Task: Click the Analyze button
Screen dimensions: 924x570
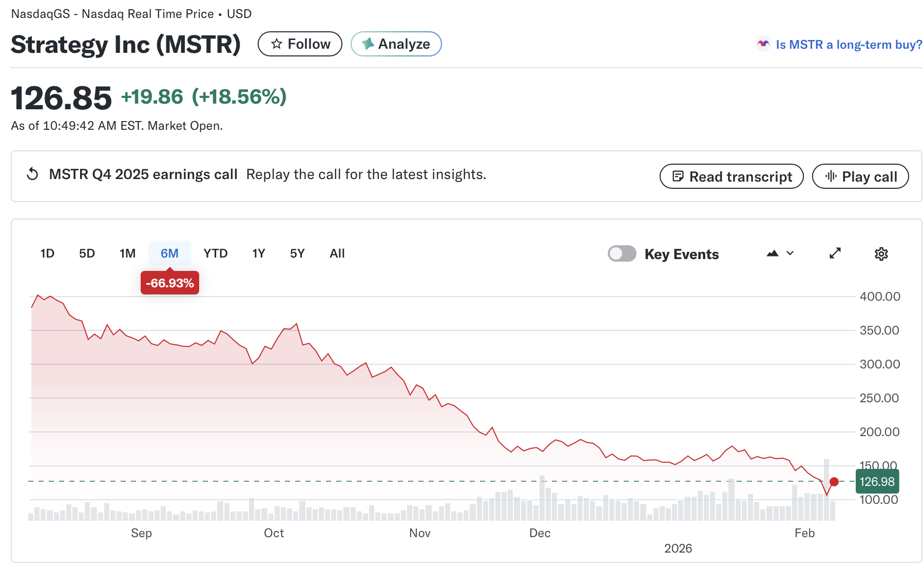Action: click(396, 44)
